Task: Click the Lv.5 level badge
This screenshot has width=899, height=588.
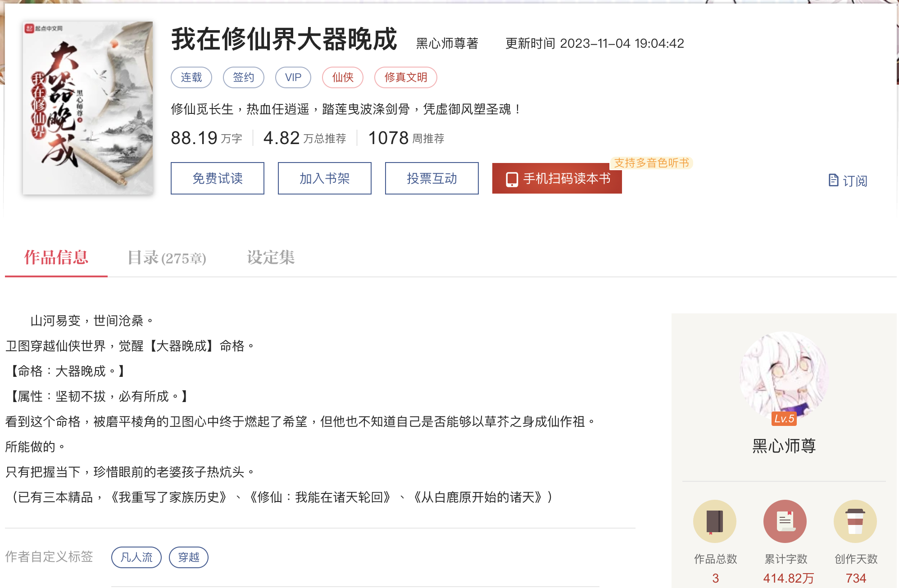Action: point(784,419)
